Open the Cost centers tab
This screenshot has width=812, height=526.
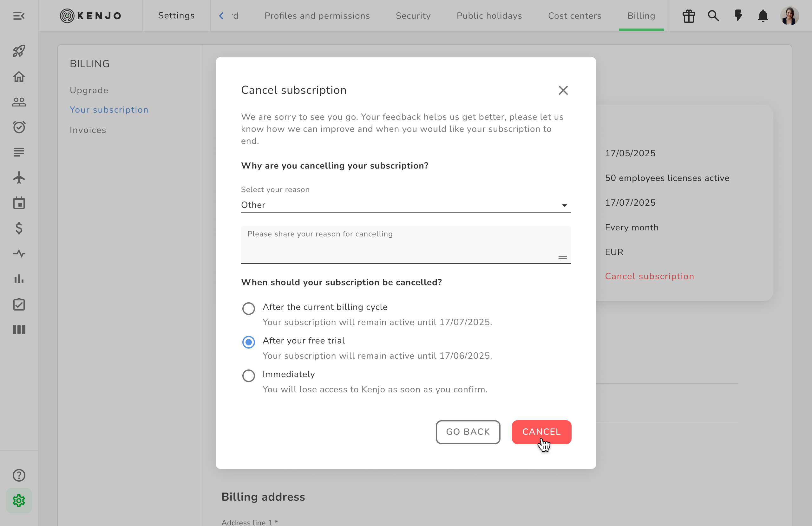[x=574, y=16]
